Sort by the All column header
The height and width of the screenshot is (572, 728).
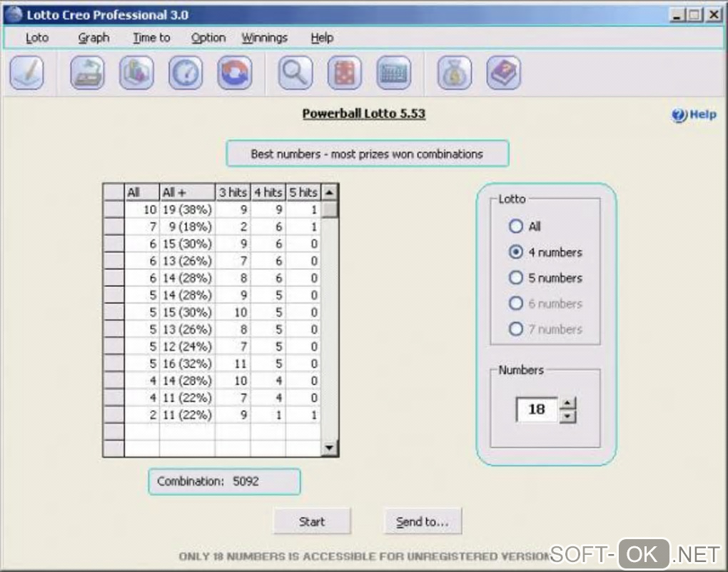tap(141, 192)
